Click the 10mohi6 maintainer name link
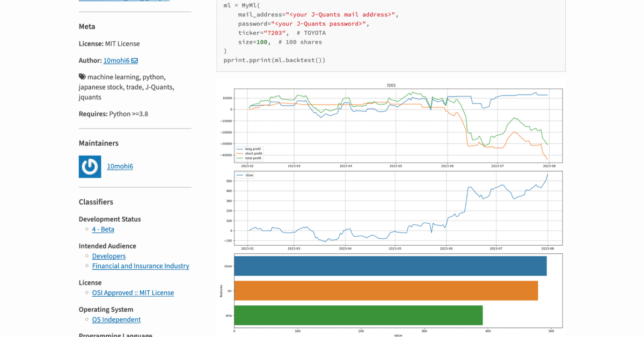The height and width of the screenshot is (337, 644). tap(120, 166)
